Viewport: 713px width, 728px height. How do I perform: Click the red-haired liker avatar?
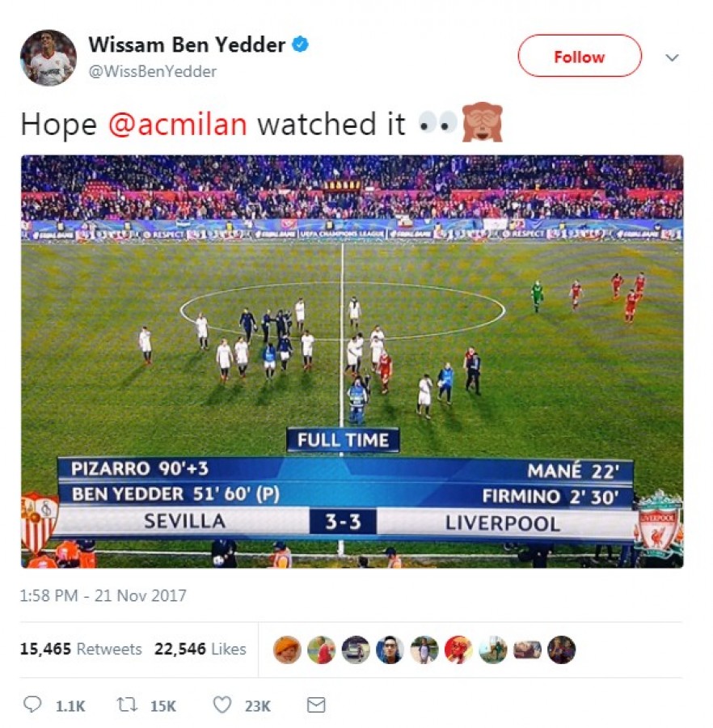pos(458,649)
